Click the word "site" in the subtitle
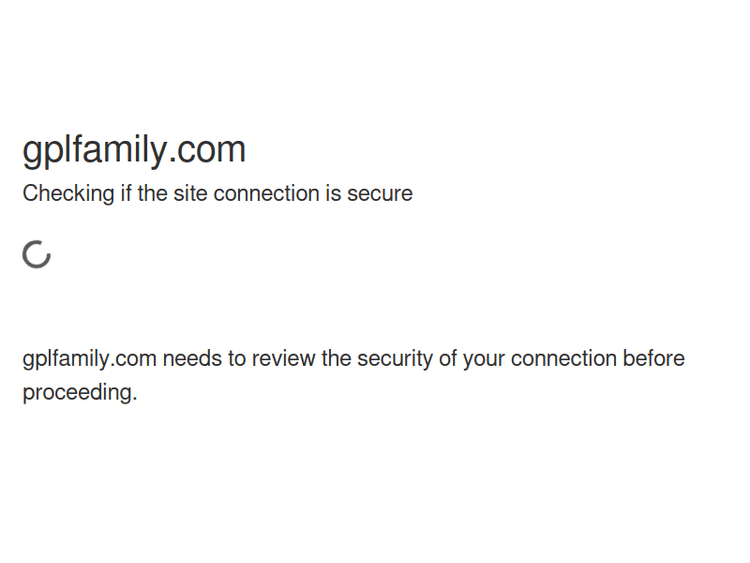Screen dimensions: 750x563 click(x=190, y=194)
